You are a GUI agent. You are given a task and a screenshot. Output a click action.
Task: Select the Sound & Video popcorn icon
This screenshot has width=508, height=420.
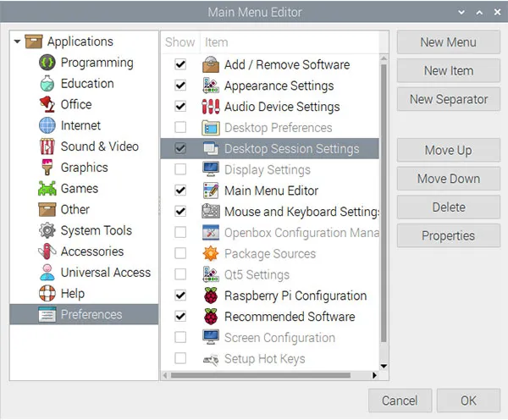point(47,146)
